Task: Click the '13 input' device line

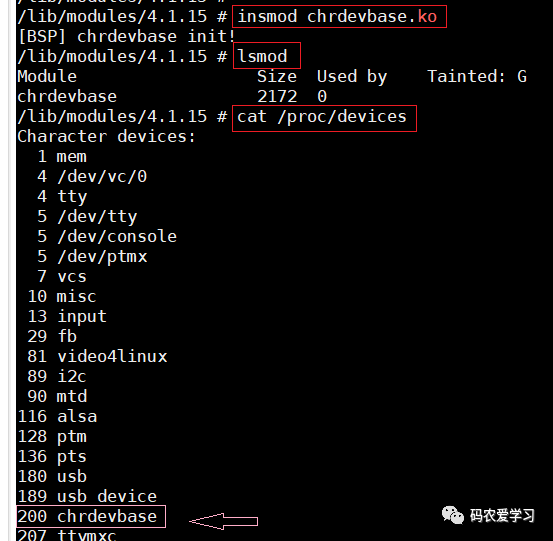Action: click(x=67, y=316)
